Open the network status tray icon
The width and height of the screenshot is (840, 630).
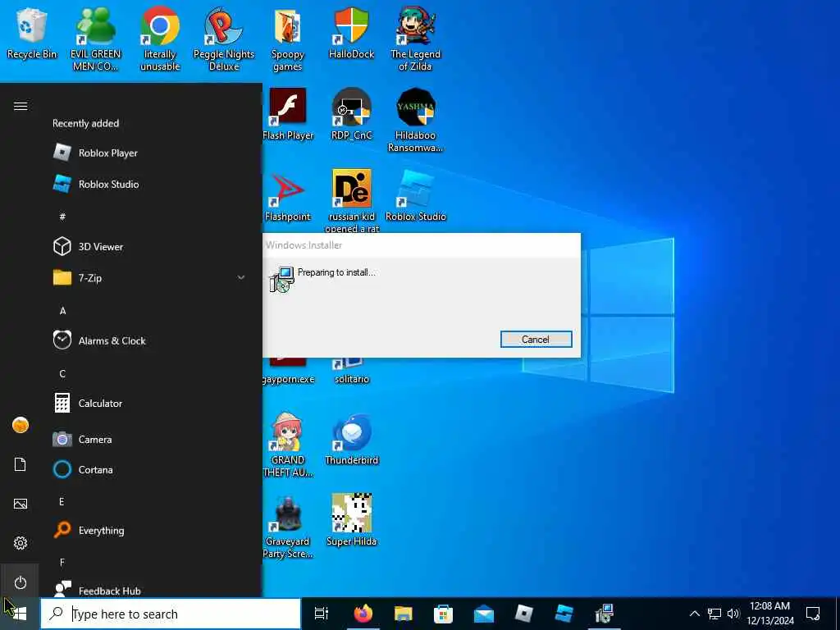tap(714, 614)
